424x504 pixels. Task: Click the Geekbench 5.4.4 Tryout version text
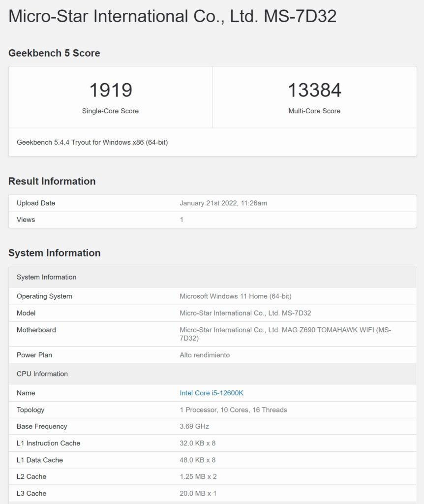(92, 142)
